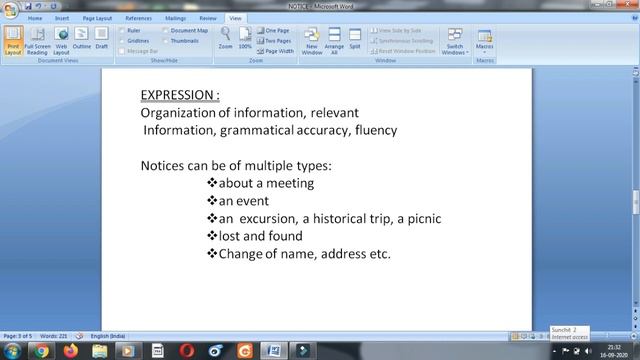Click Synchronous Scrolling

402,41
